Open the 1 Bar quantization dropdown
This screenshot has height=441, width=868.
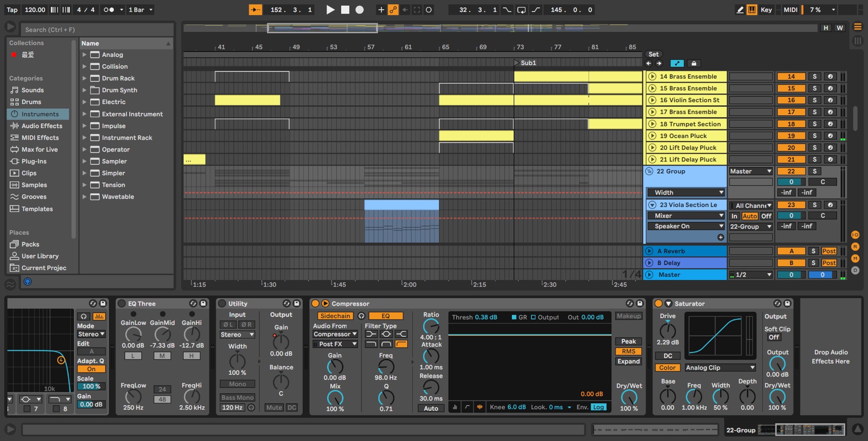(140, 10)
